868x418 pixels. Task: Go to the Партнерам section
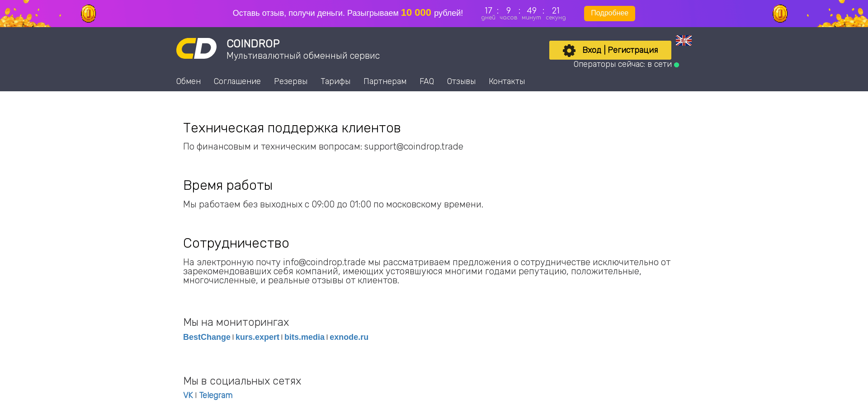385,81
